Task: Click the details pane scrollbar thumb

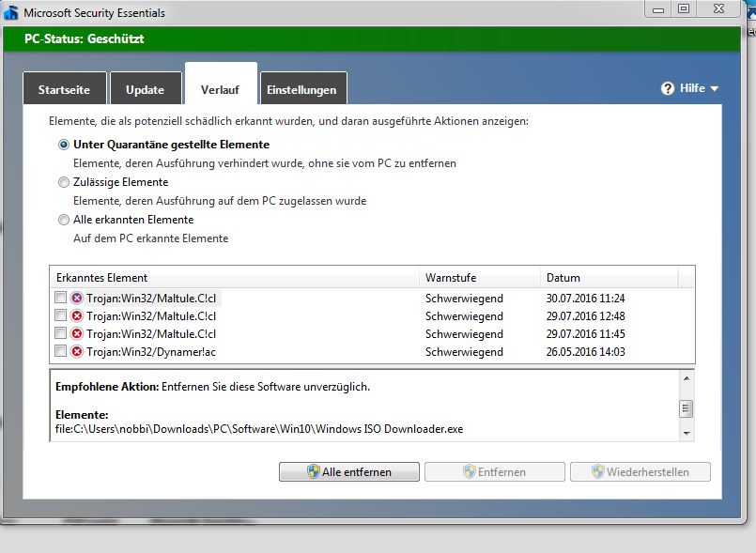Action: [687, 408]
